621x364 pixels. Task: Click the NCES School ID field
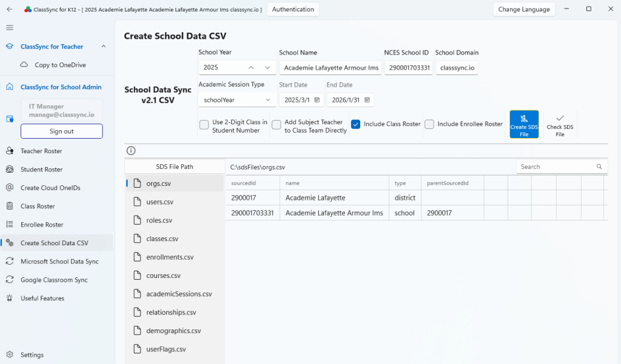tap(408, 68)
